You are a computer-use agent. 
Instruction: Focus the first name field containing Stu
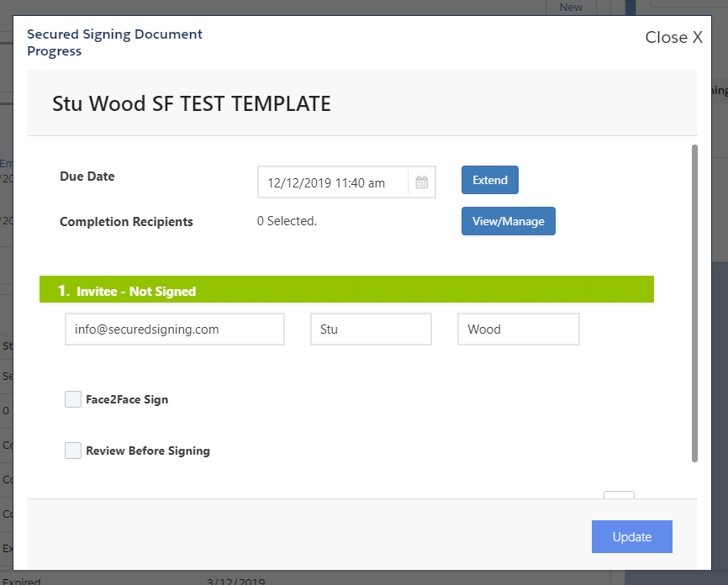(x=371, y=329)
